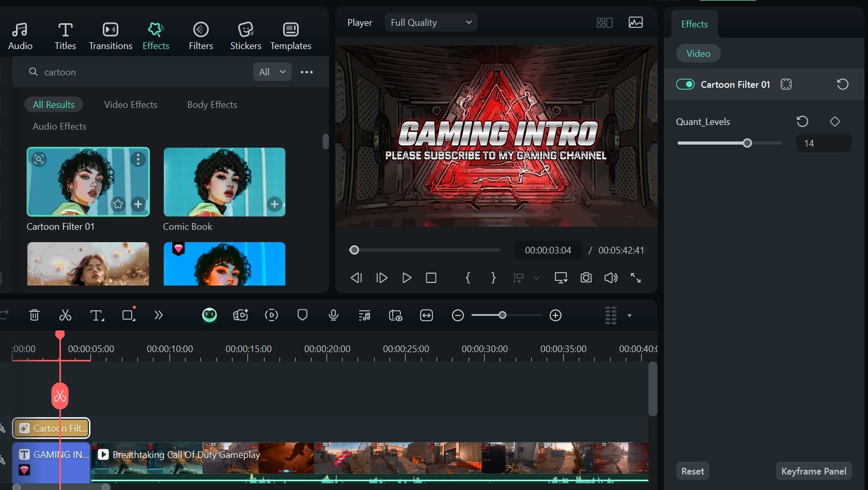Open the timeline text tool dropdown
Screen dimensions: 868x490
[x=97, y=315]
